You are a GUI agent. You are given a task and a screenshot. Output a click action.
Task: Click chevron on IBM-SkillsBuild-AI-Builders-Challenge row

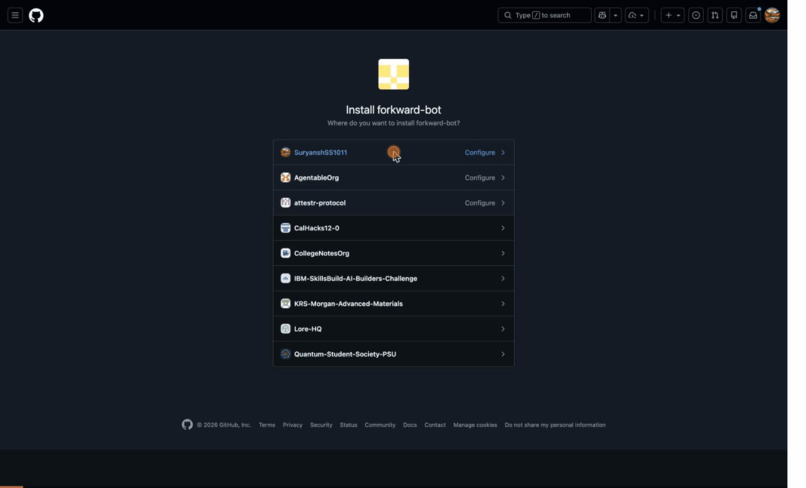point(503,278)
